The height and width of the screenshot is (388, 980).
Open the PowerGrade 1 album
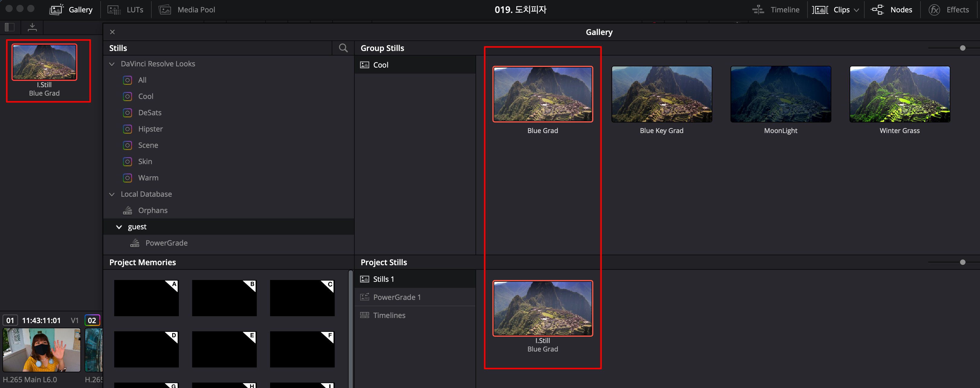coord(396,297)
